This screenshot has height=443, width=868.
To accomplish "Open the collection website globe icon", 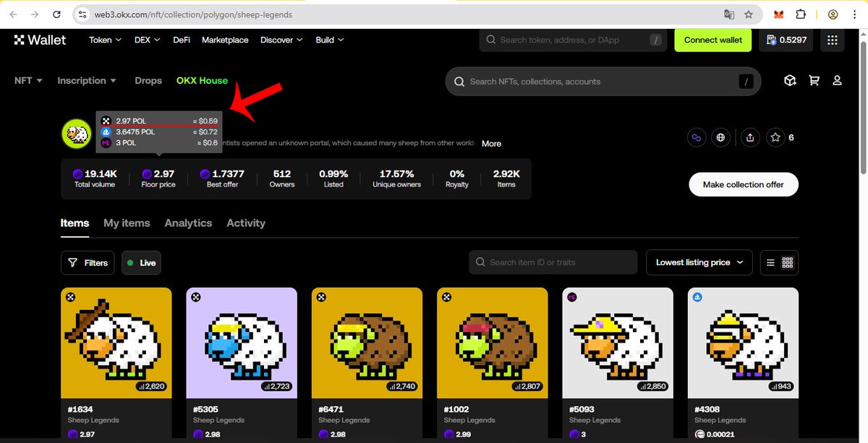I will 720,137.
